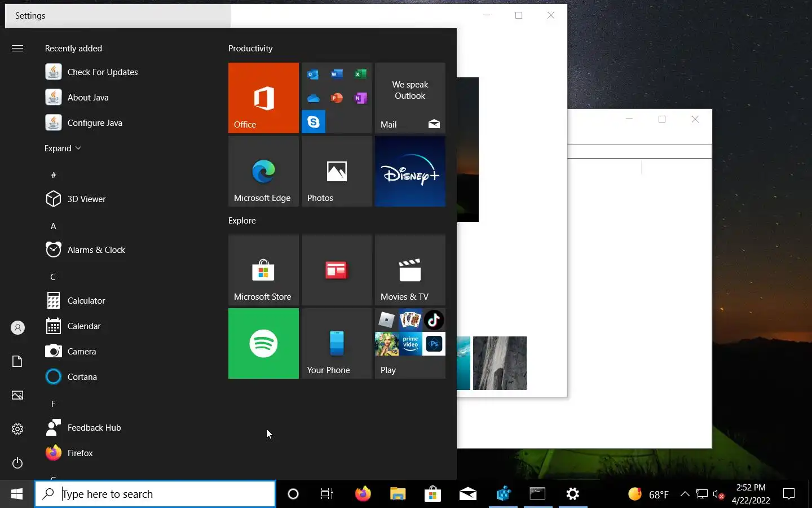Screen dimensions: 812x508
Task: Launch Microsoft Edge tile
Action: (x=263, y=171)
